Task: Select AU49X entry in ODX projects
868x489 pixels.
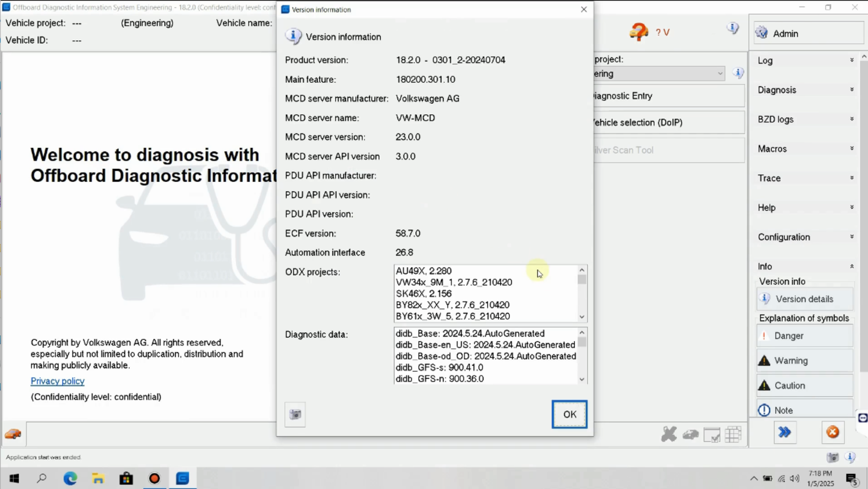Action: (x=423, y=271)
